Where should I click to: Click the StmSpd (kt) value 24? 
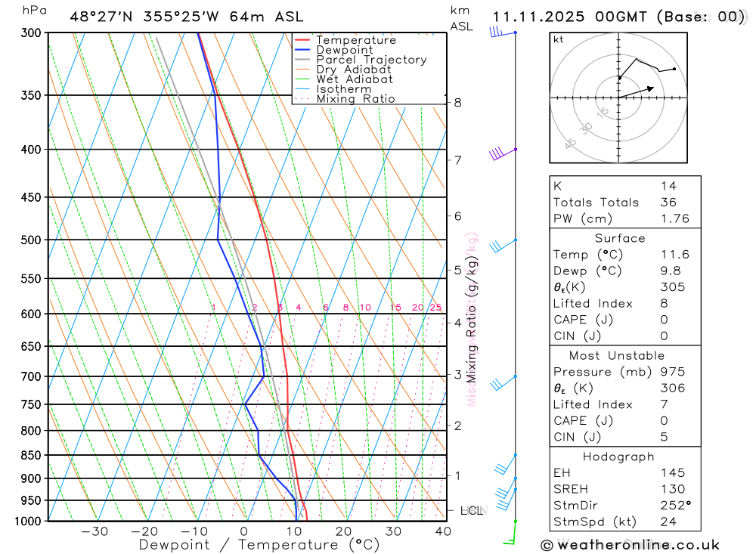(669, 522)
